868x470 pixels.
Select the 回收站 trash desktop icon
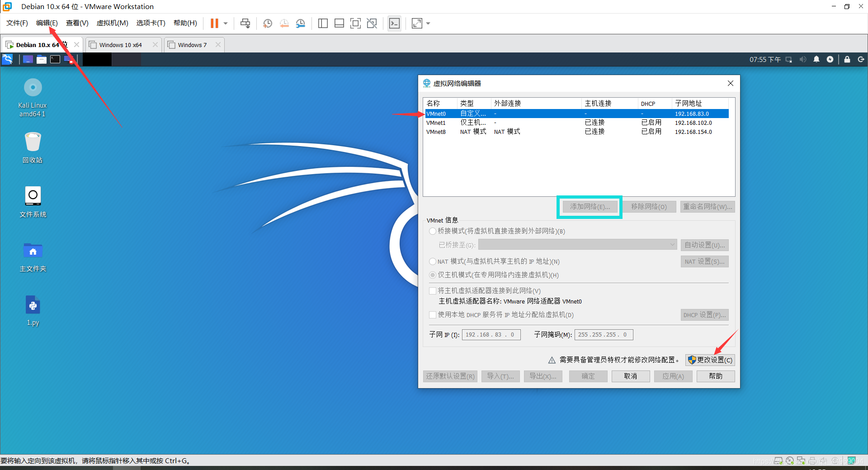click(33, 147)
